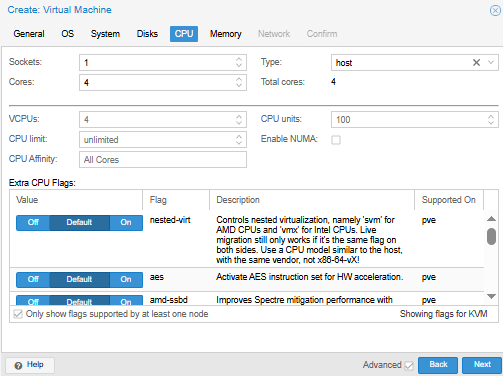This screenshot has height=376, width=503.
Task: Click the disabled Confirm tab
Action: pyautogui.click(x=322, y=34)
